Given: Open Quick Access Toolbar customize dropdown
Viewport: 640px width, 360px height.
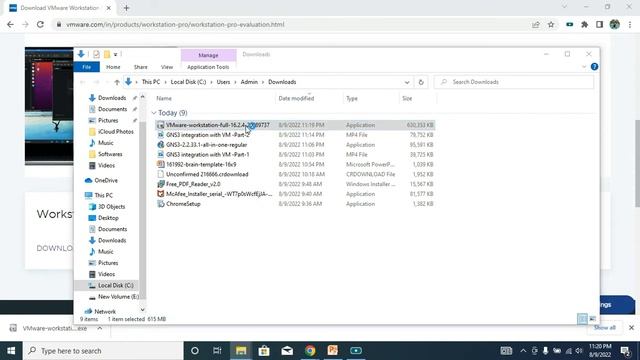Looking at the screenshot, I should (x=116, y=54).
